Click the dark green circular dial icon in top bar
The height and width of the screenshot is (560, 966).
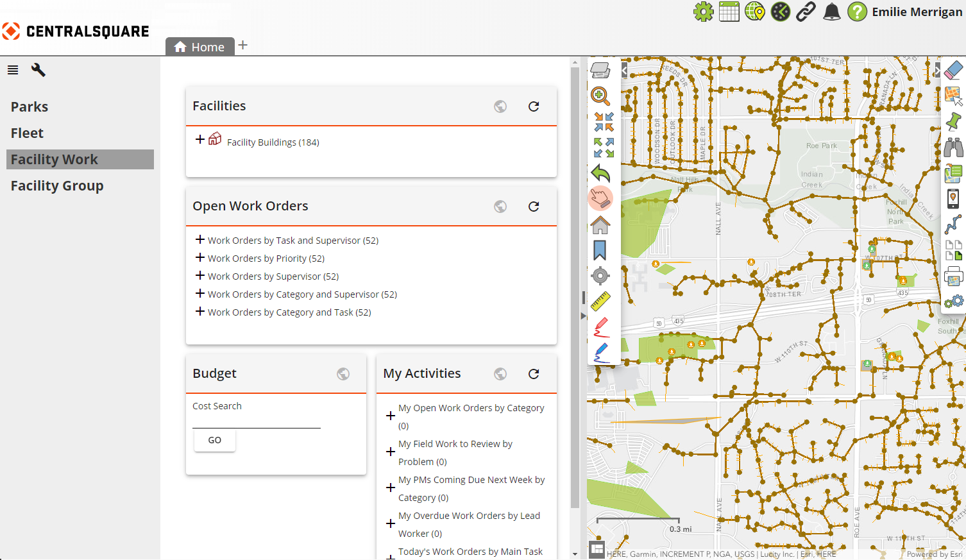(781, 12)
